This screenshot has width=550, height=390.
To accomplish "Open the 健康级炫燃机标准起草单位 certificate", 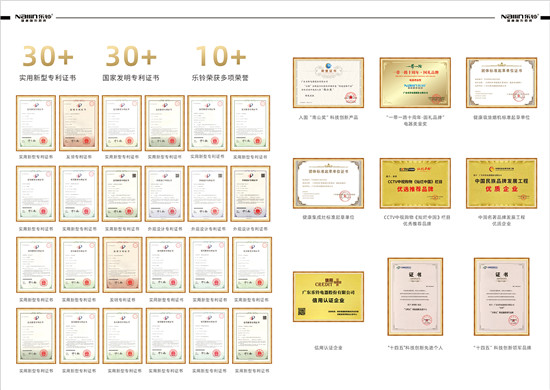I will [x=502, y=83].
